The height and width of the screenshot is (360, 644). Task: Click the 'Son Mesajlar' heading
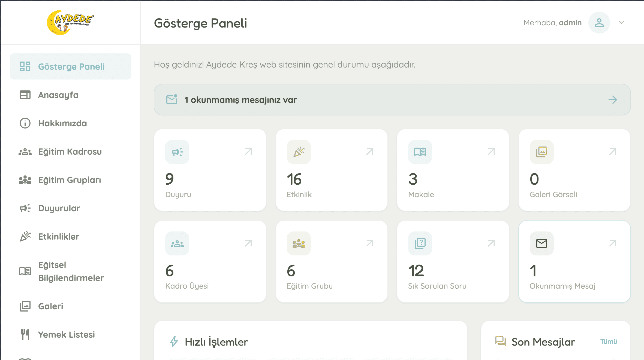(x=543, y=342)
